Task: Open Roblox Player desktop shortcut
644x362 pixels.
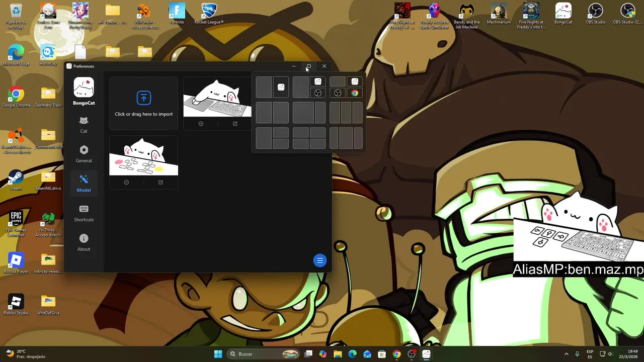Action: (16, 263)
